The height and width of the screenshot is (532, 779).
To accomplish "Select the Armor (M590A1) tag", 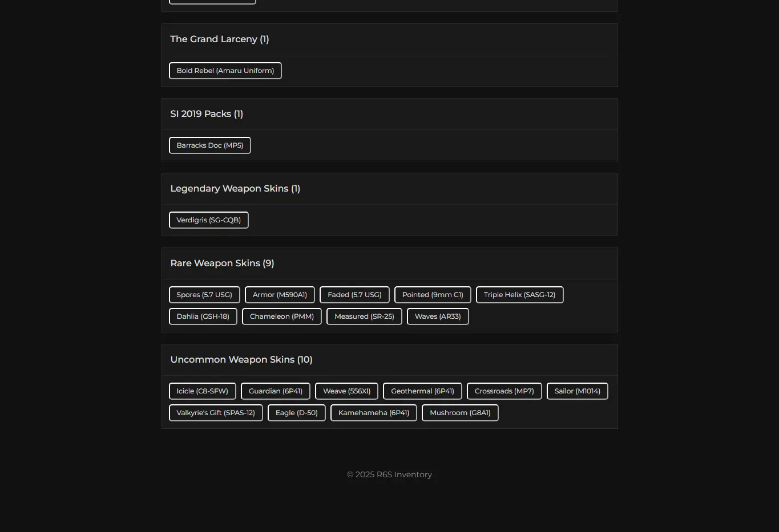I will [x=280, y=295].
